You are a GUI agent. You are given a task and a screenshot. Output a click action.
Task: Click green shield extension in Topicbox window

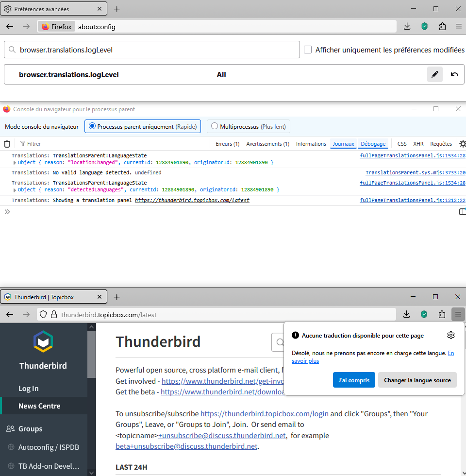[424, 315]
